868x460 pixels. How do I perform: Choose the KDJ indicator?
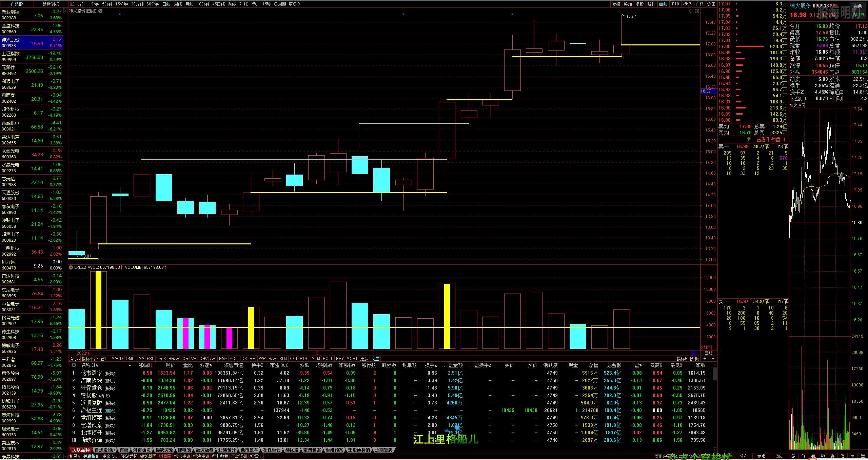point(283,359)
